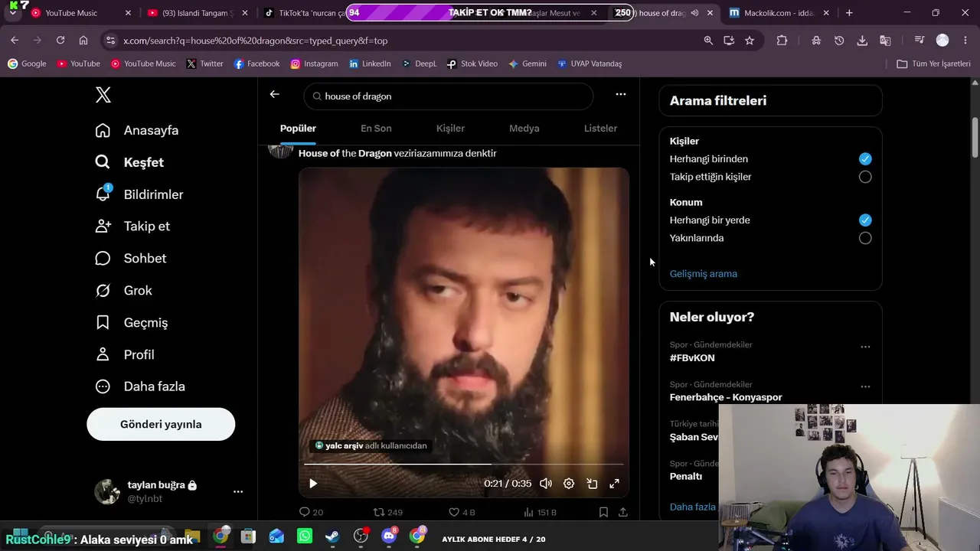
Task: Open Sohbet messages
Action: point(130,259)
